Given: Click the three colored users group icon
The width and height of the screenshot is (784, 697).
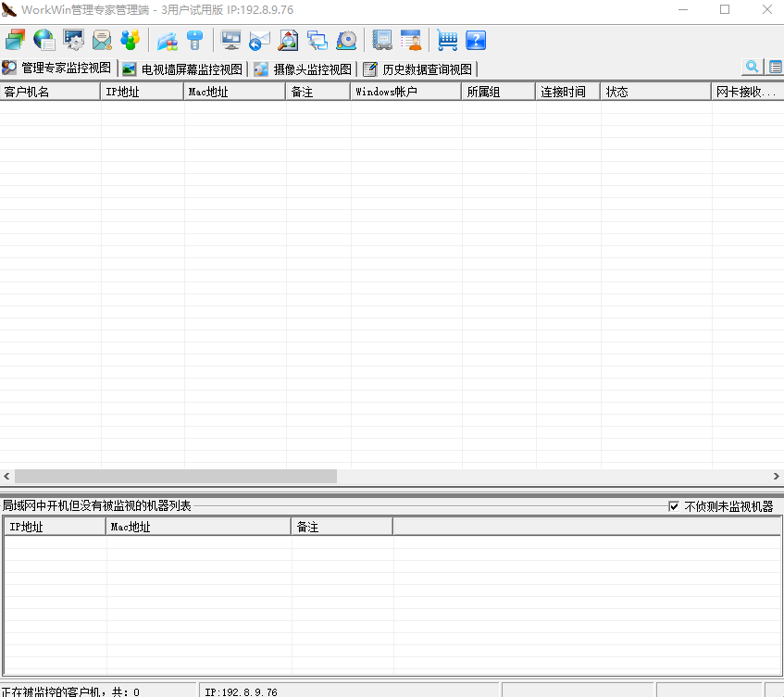Looking at the screenshot, I should pos(131,40).
